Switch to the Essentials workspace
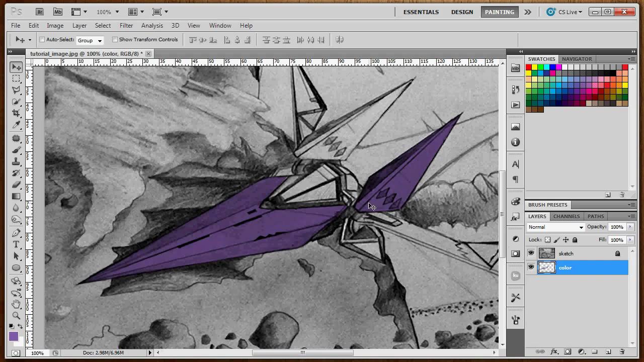 point(421,12)
